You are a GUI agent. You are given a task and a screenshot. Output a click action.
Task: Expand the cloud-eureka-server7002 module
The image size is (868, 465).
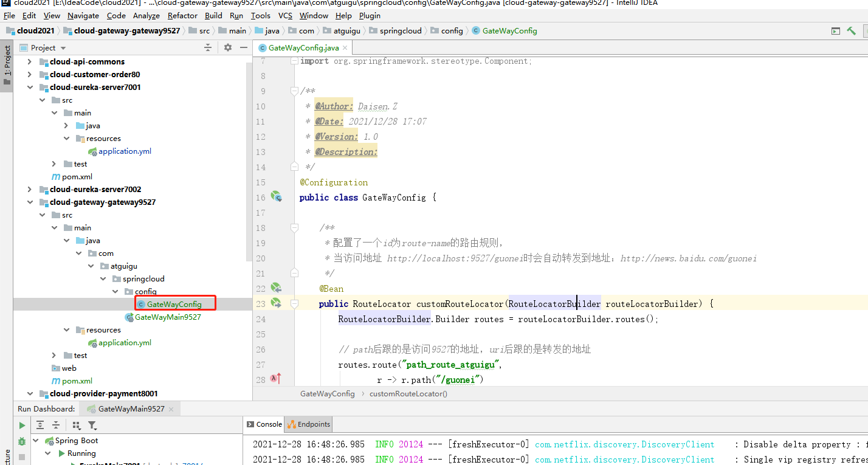29,189
